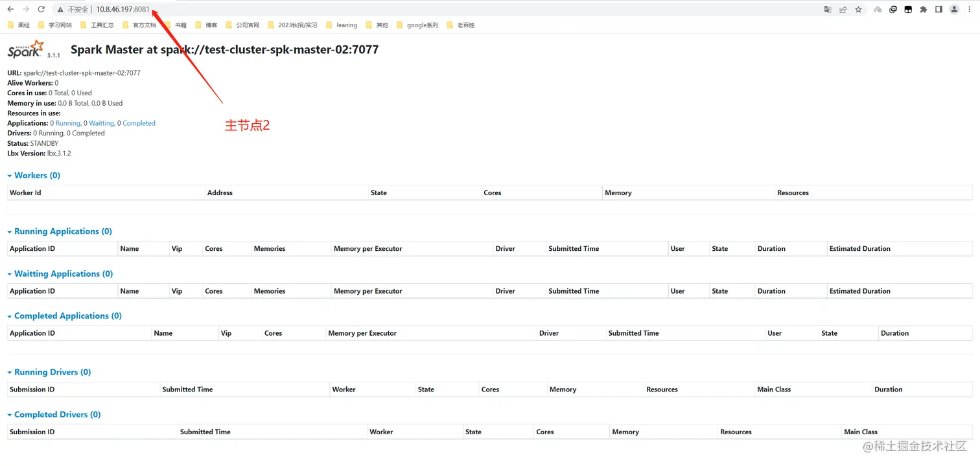
Task: Click the Alive Workers: 0 text
Action: pos(33,83)
